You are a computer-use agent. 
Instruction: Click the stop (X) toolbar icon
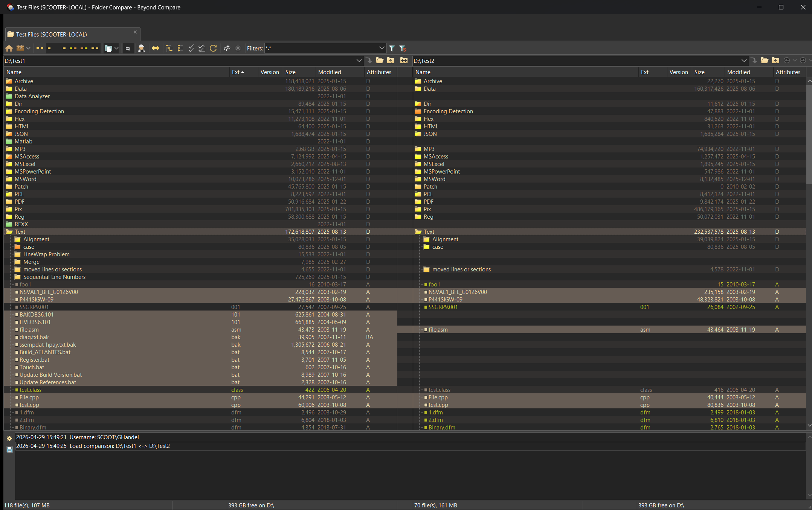point(238,48)
